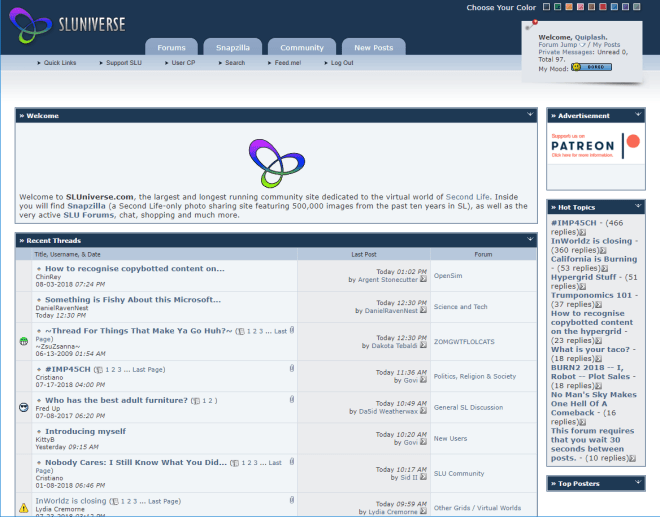The image size is (660, 517).
Task: Choose the purple color theme swatch
Action: pyautogui.click(x=625, y=7)
